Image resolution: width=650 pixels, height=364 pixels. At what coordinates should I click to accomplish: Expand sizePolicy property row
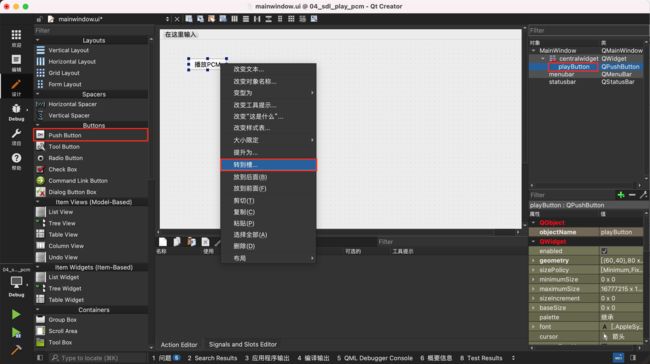(534, 270)
